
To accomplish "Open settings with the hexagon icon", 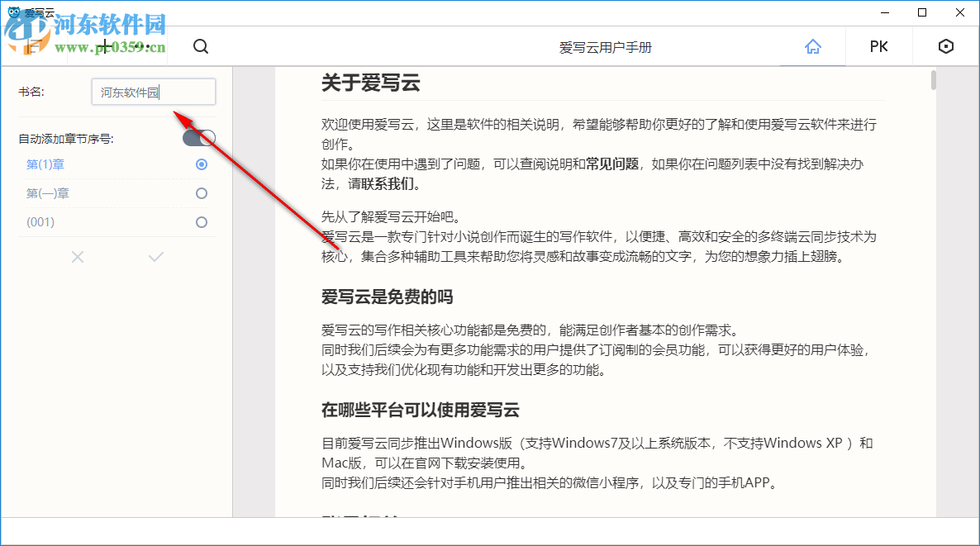I will pyautogui.click(x=945, y=46).
